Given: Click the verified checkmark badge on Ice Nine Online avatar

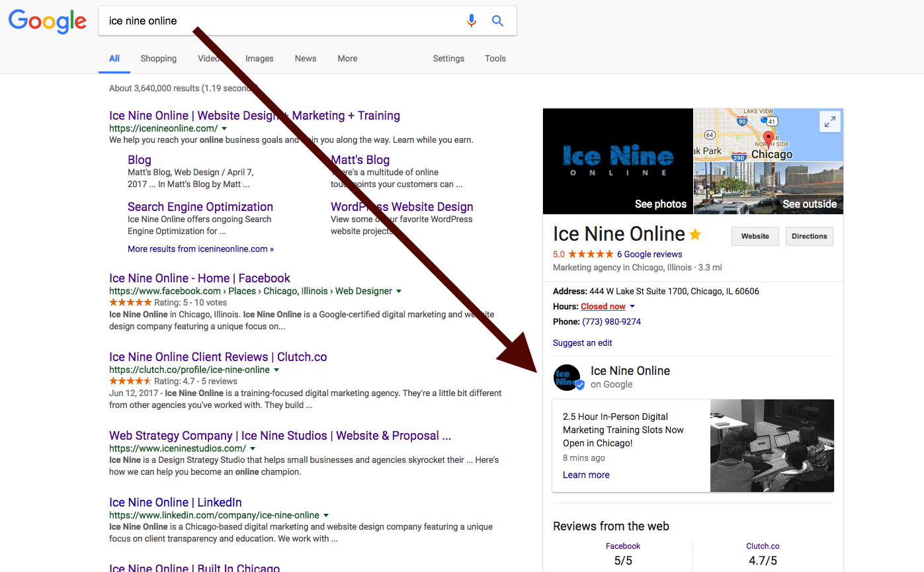Looking at the screenshot, I should pyautogui.click(x=580, y=384).
